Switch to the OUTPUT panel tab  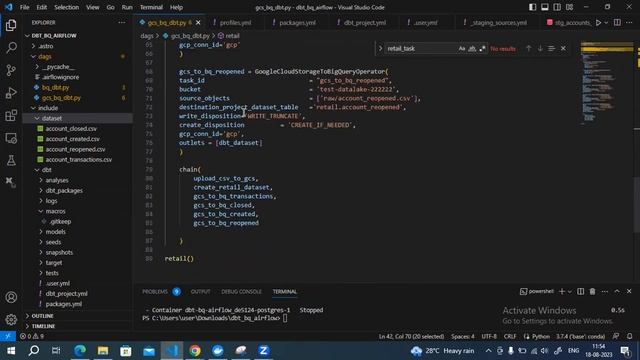click(x=200, y=291)
